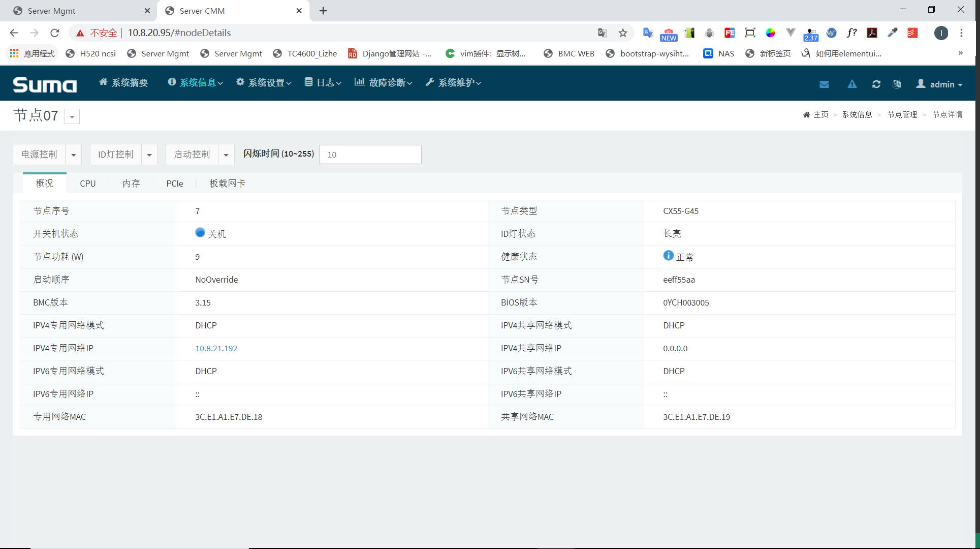Go to 节点管理 in breadcrumb
Viewport: 980px width, 549px height.
coord(902,115)
